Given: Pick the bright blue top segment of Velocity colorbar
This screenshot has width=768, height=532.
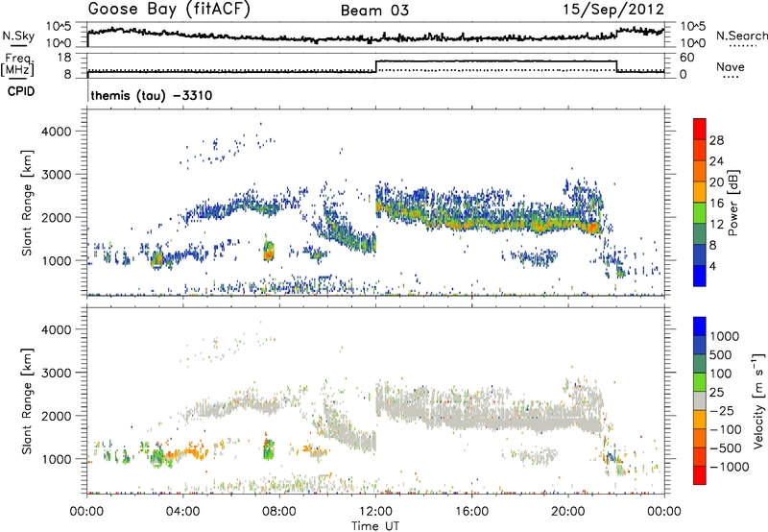Looking at the screenshot, I should pyautogui.click(x=700, y=326).
